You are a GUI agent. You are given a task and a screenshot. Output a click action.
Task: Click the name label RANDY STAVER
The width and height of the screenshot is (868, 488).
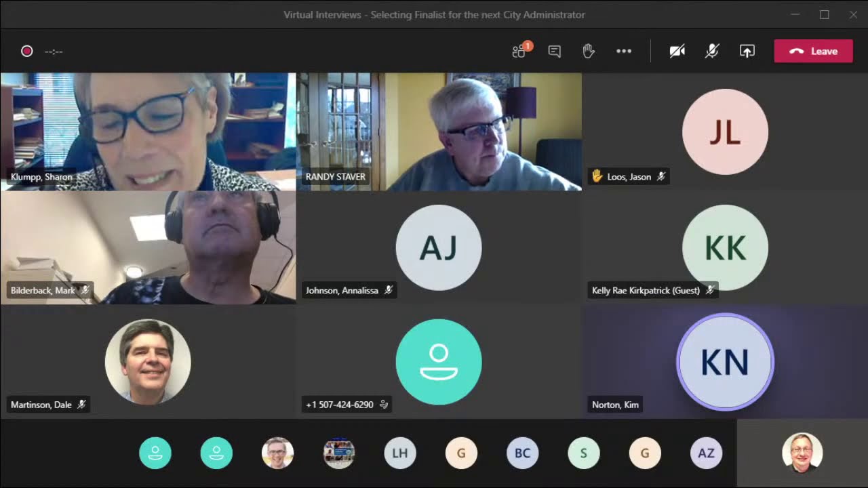click(x=335, y=177)
